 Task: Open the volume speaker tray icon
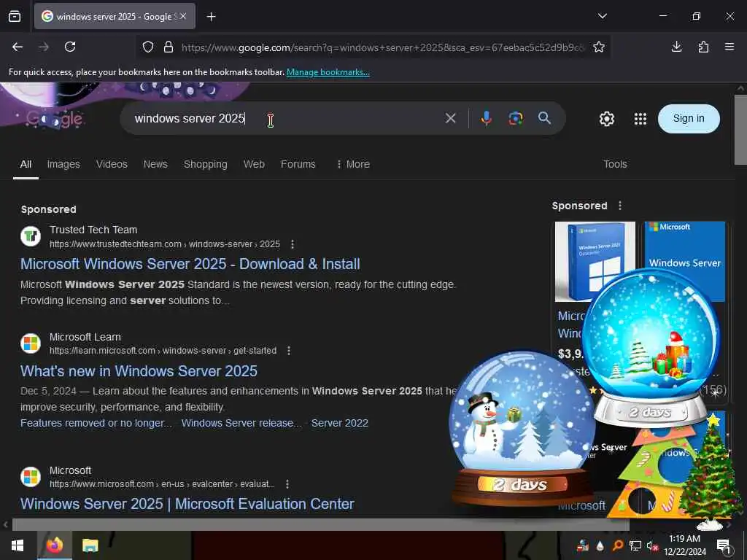point(652,545)
